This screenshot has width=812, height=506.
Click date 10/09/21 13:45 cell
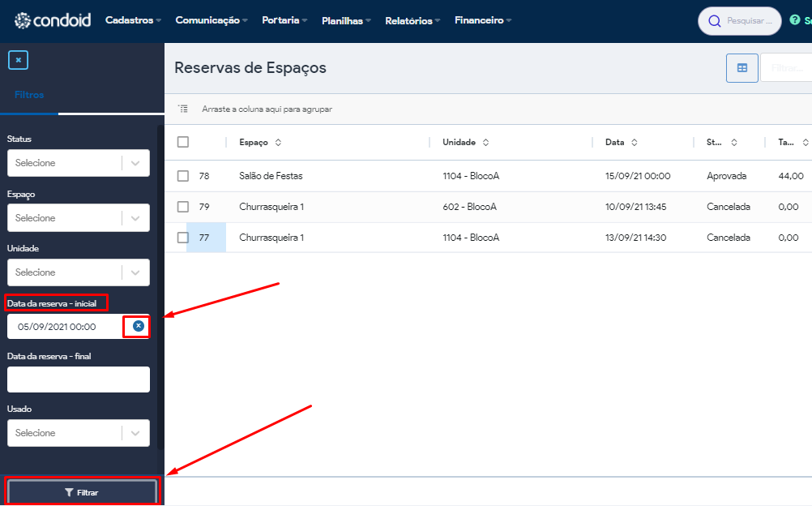click(x=636, y=207)
